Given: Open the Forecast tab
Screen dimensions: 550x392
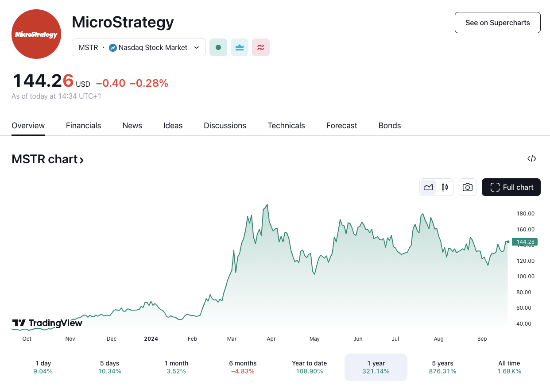Looking at the screenshot, I should [341, 126].
